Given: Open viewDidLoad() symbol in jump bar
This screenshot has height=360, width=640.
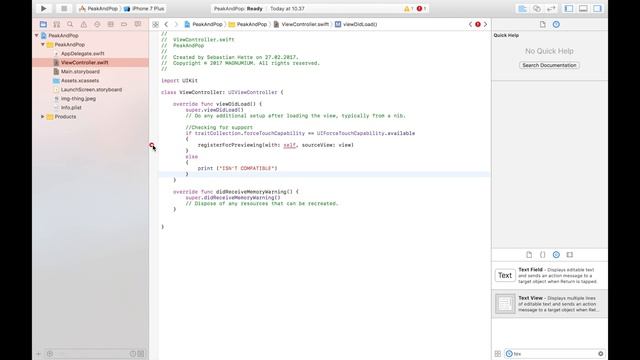Looking at the screenshot, I should click(356, 24).
